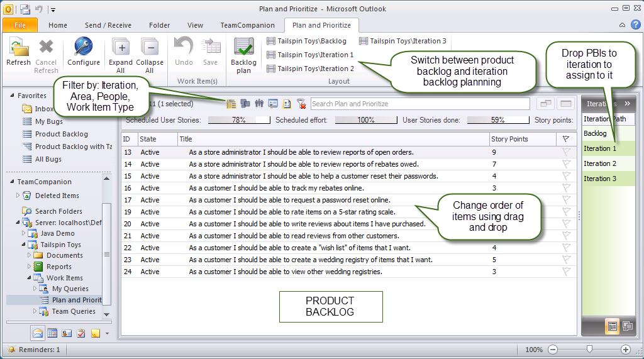Screen dimensions: 644x359
Task: Open Tasks view in navigation bar
Action: click(81, 333)
